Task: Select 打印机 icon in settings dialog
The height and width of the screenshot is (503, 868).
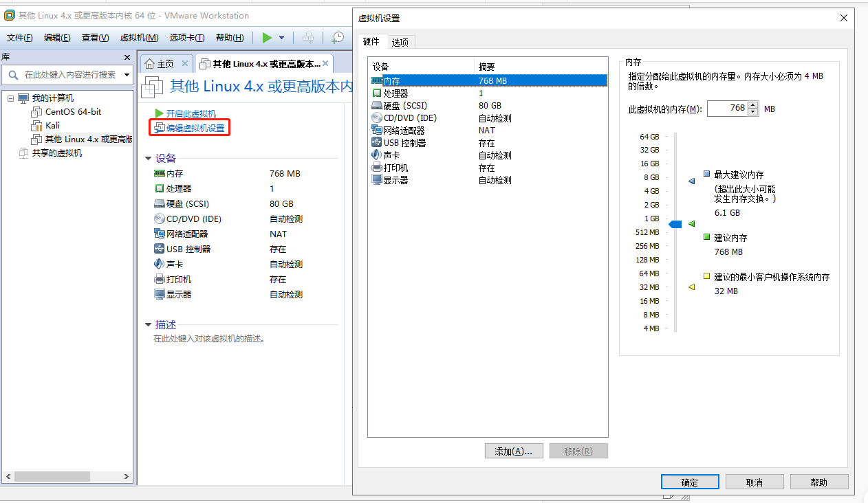Action: tap(376, 167)
